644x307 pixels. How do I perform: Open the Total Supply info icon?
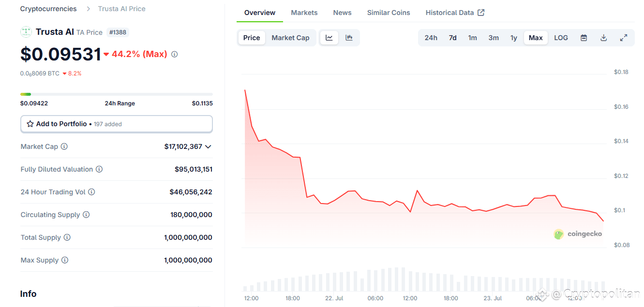(x=67, y=237)
